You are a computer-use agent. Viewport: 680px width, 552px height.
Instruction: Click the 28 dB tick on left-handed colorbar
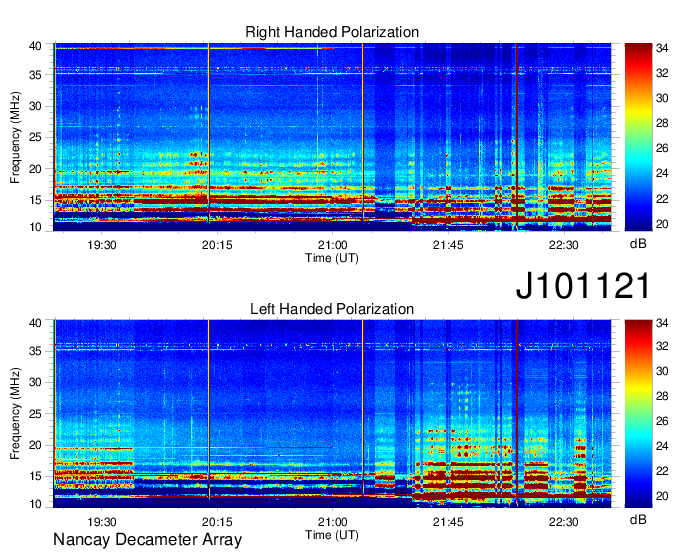point(662,396)
